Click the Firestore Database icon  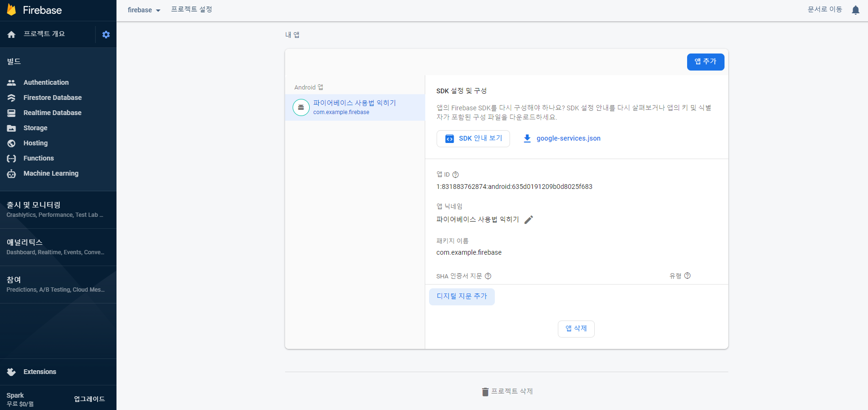tap(11, 98)
